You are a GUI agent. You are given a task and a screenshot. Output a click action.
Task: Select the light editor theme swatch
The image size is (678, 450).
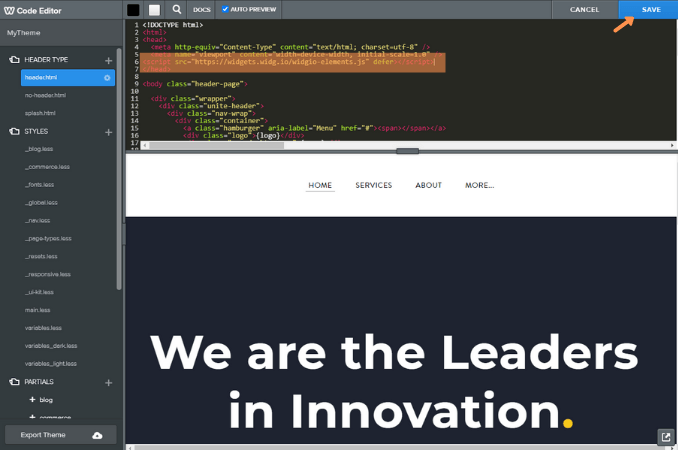point(154,10)
